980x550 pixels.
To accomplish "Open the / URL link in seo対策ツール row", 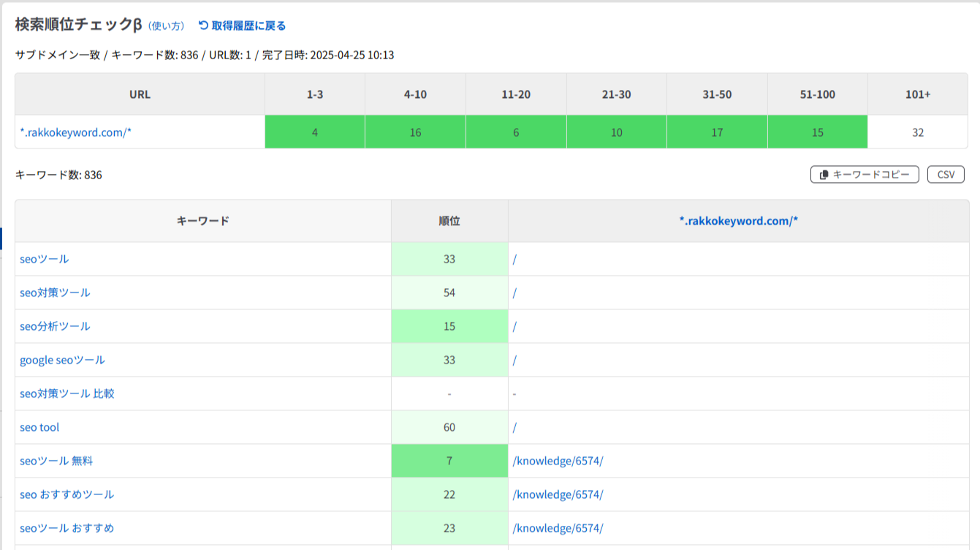I will click(x=514, y=293).
